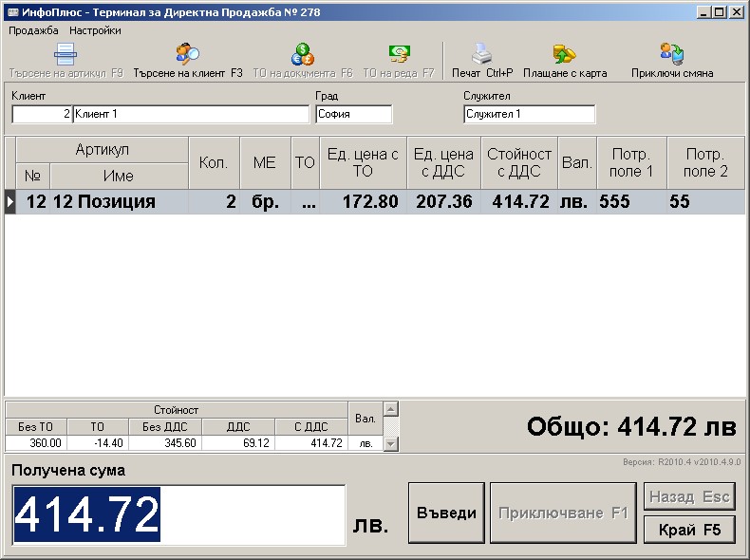Close the ИнфоПлюс terminal window
Screen dimensions: 750x560
pyautogui.click(x=737, y=12)
